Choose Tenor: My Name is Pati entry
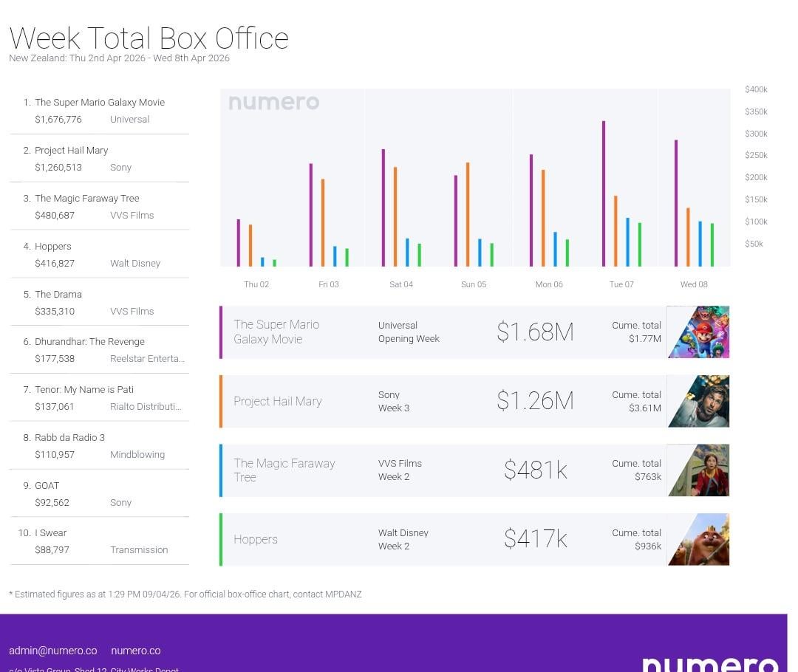Viewport: 798px width, 672px height. coord(83,390)
